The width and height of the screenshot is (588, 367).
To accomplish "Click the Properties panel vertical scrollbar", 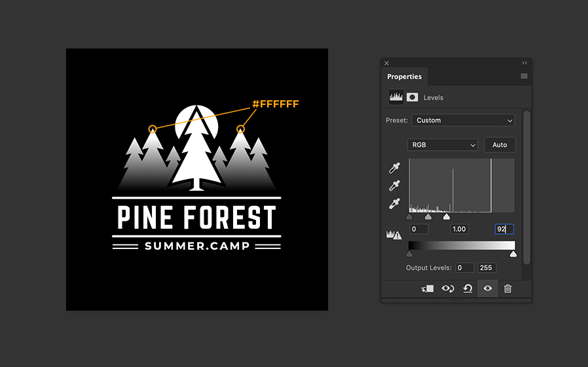I will click(x=526, y=187).
